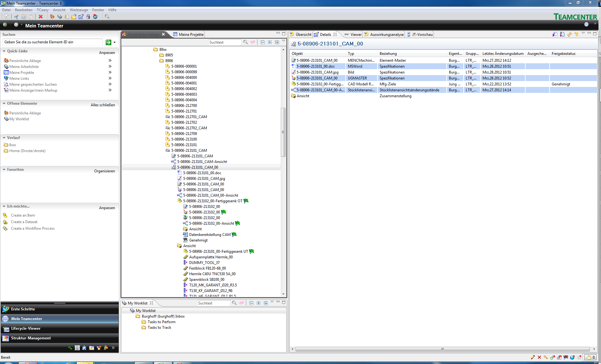Screen dimensions: 601x364
Task: Open the Auswirkungsanalyse tab
Action: click(384, 35)
